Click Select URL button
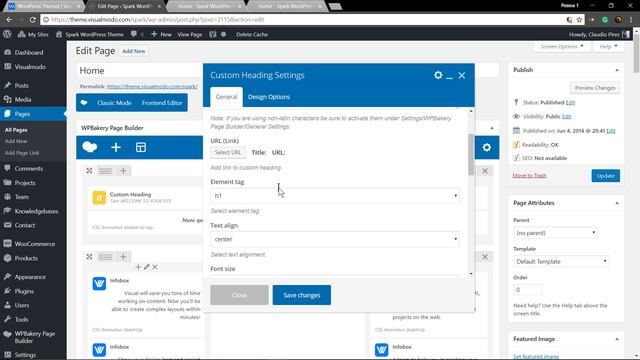Viewport: 640px width, 360px height. (x=228, y=152)
